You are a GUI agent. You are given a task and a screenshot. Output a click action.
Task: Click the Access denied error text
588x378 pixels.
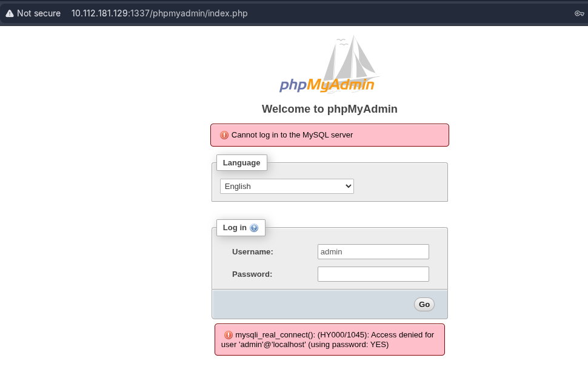click(x=330, y=339)
